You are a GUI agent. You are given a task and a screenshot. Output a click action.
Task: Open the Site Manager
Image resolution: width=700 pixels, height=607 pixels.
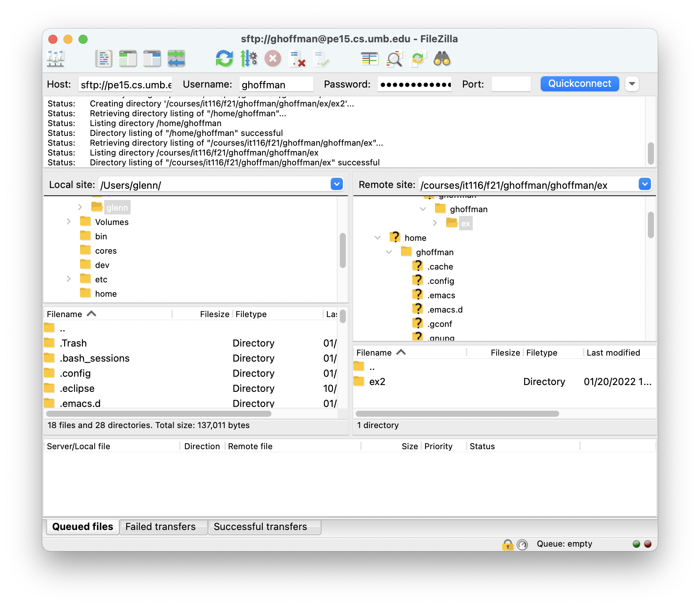56,59
